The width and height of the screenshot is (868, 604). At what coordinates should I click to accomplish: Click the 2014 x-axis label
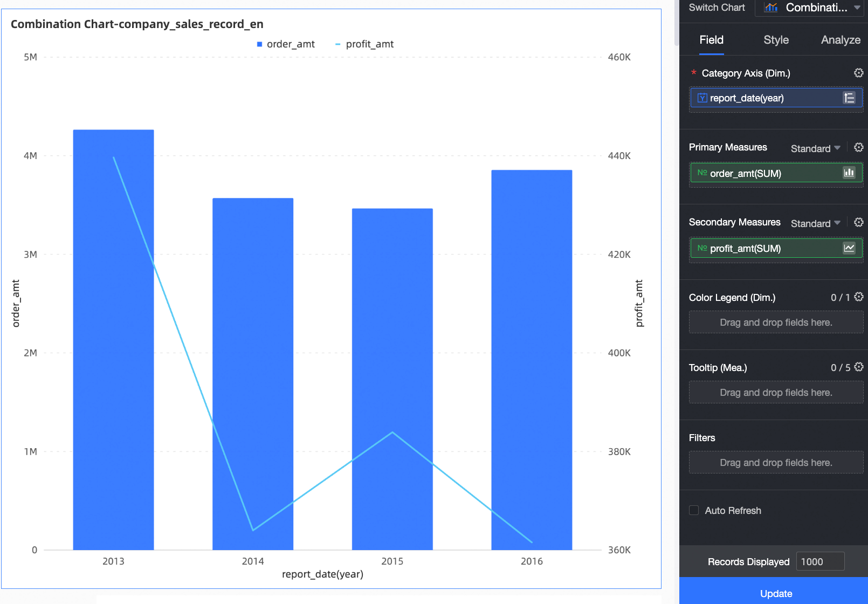[x=253, y=561]
